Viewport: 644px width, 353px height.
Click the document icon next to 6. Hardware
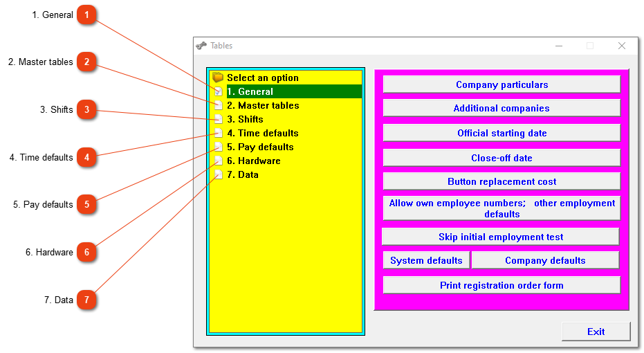click(x=219, y=161)
